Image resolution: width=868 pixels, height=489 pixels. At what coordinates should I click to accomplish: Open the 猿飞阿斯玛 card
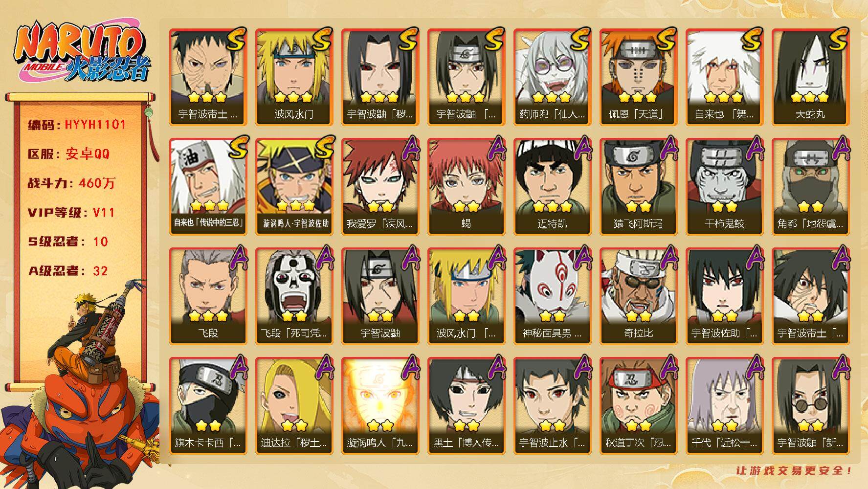[638, 187]
